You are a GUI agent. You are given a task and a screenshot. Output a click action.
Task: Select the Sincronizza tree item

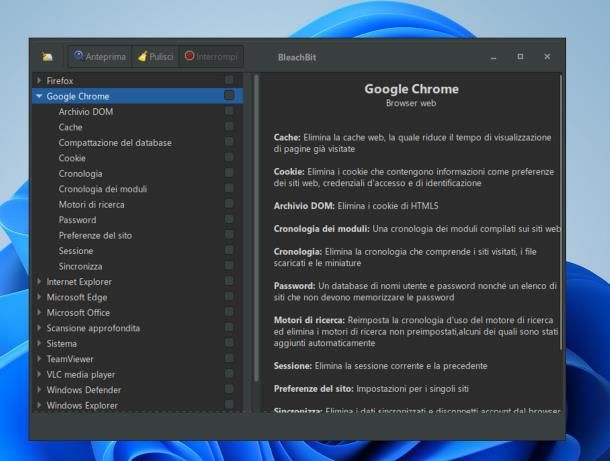(81, 266)
